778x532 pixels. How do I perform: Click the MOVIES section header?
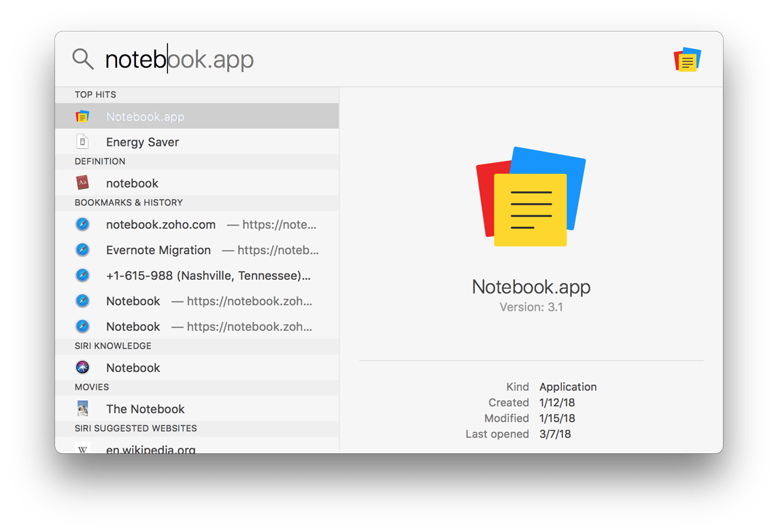pos(92,387)
